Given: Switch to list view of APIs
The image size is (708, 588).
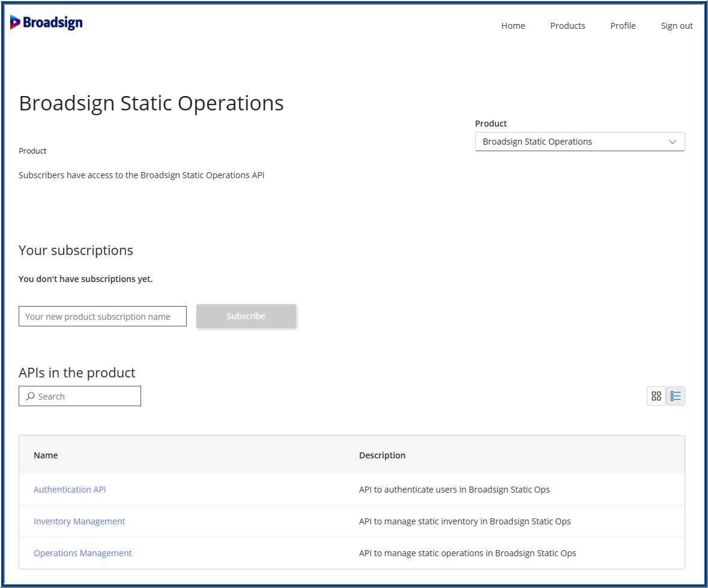Looking at the screenshot, I should 676,396.
